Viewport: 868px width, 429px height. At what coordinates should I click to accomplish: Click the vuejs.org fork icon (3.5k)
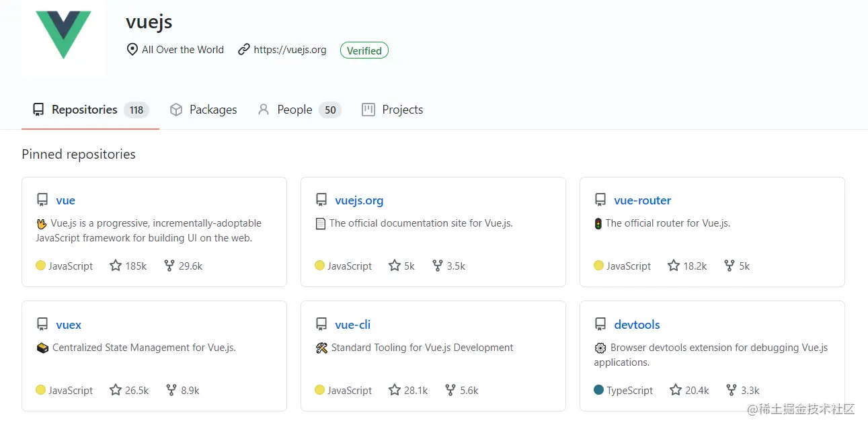click(438, 266)
